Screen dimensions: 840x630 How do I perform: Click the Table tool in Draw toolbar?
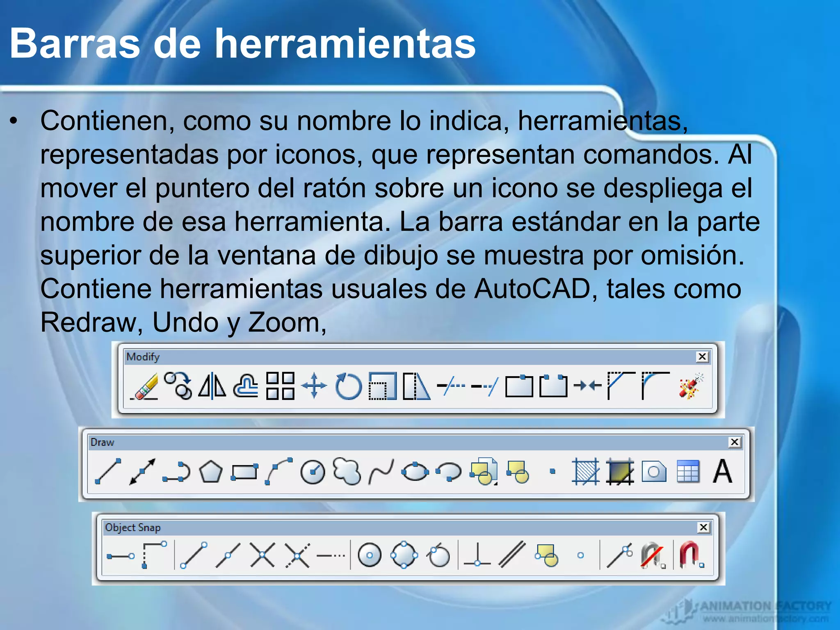(688, 471)
